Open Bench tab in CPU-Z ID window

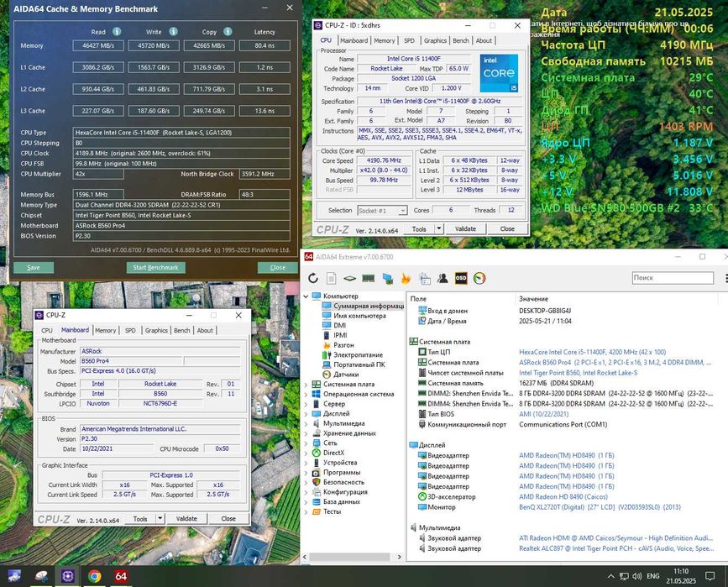pyautogui.click(x=461, y=40)
